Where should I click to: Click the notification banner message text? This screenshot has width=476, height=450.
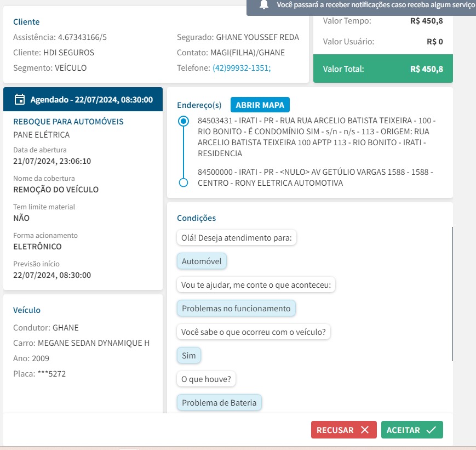coord(375,5)
